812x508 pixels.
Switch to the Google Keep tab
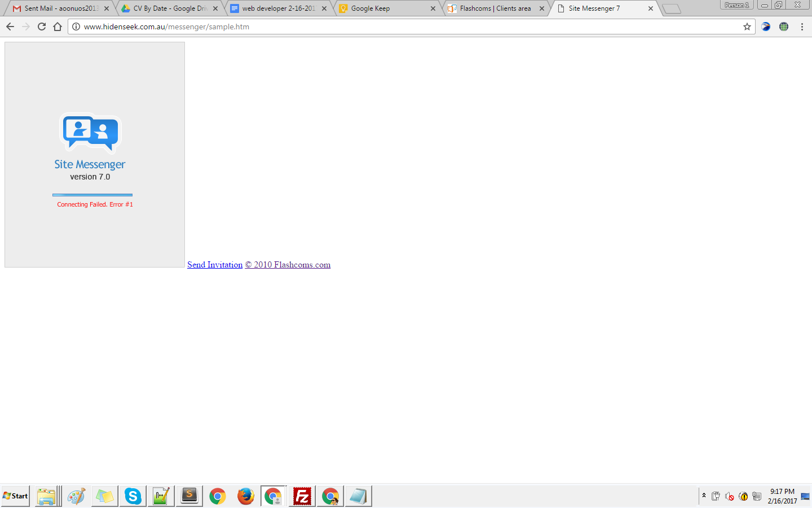click(383, 8)
